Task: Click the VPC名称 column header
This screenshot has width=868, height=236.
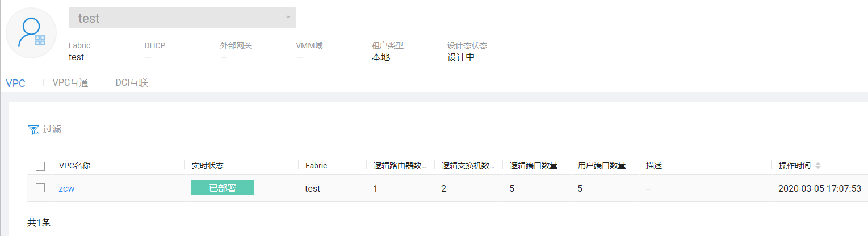Action: tap(74, 166)
